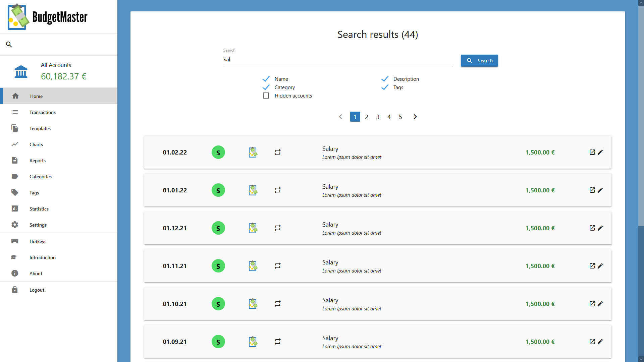The image size is (644, 362).
Task: Edit the 01.01.22 Salary pencil icon
Action: coord(600,190)
